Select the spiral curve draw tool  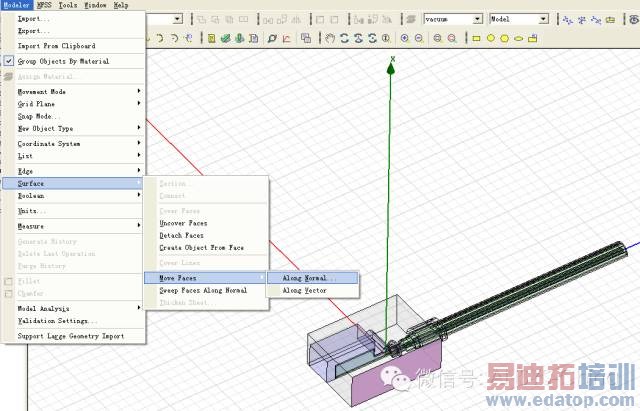click(189, 38)
